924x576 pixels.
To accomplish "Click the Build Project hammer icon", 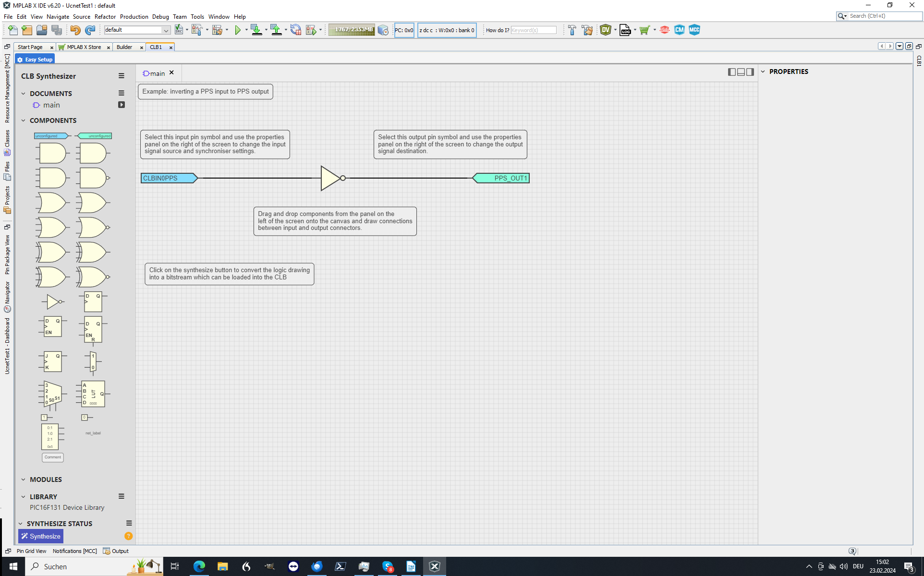I will tap(572, 30).
